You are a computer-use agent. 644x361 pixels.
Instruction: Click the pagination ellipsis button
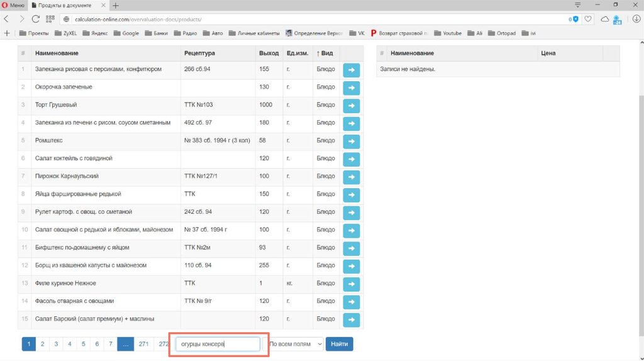coord(126,344)
